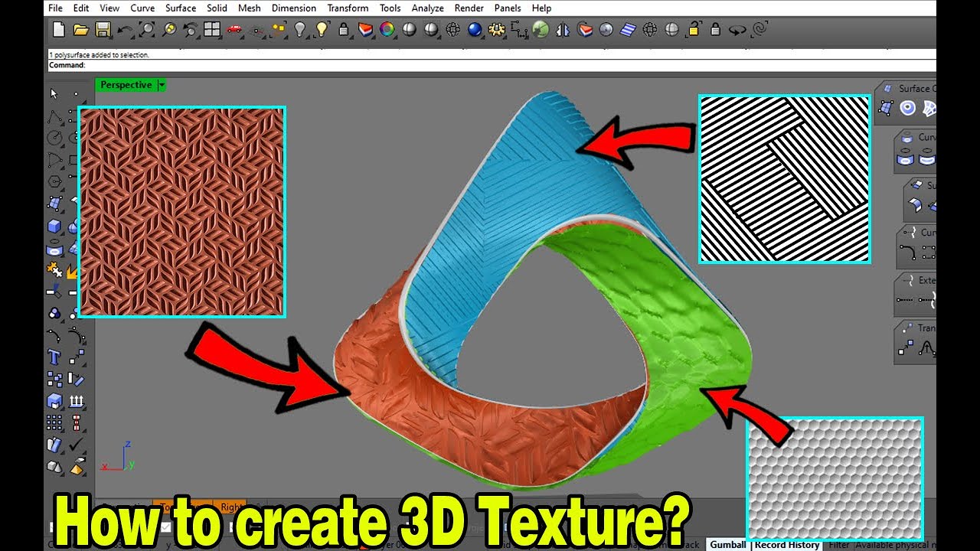
Task: Open the Solid menu
Action: [217, 8]
